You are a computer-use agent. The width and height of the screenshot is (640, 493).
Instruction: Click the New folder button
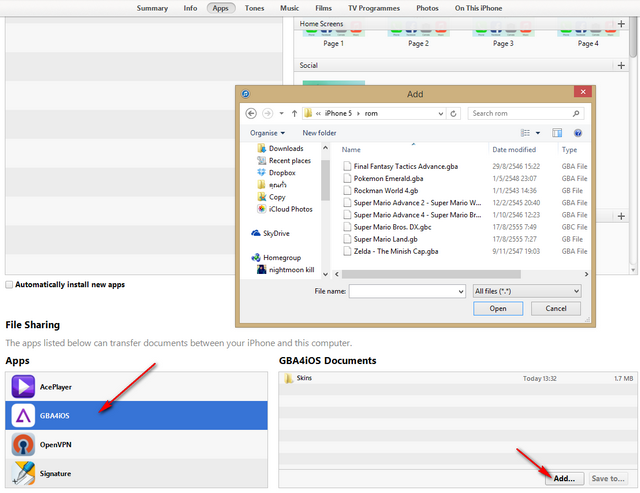(x=319, y=133)
